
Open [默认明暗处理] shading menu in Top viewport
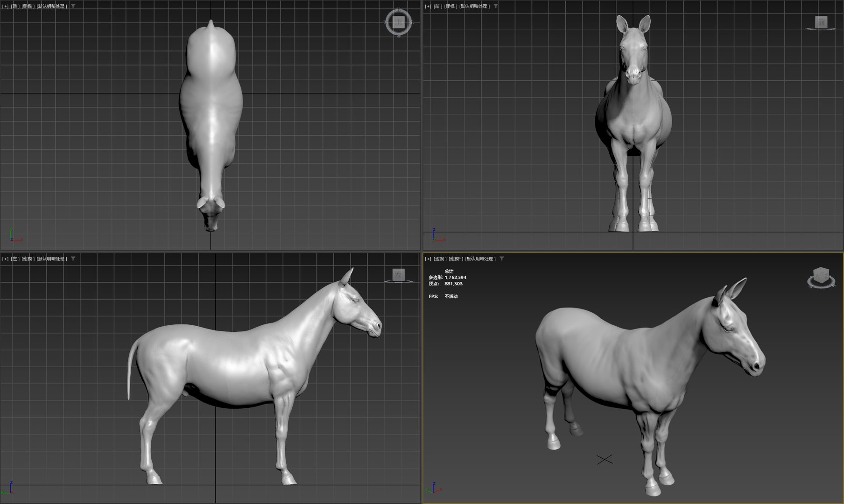click(x=52, y=6)
